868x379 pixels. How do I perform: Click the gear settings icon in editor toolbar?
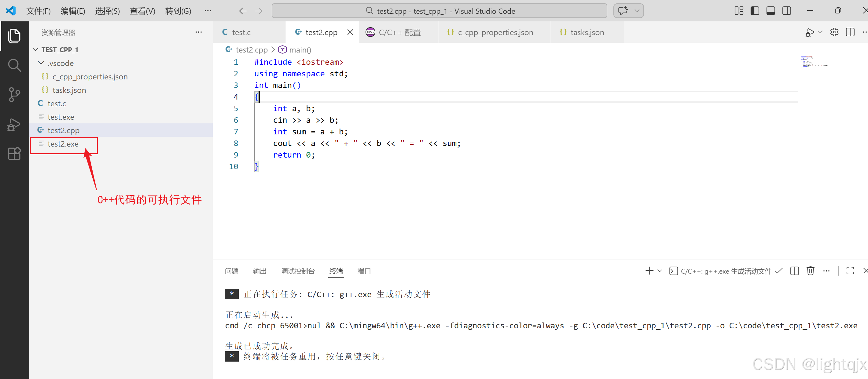[834, 32]
